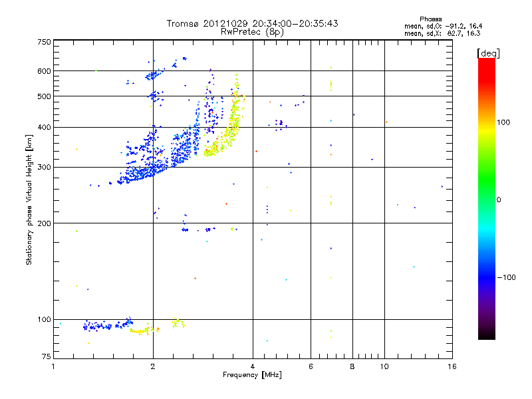
Task: Click the '[deg]' colorbar unit label
Action: point(488,53)
